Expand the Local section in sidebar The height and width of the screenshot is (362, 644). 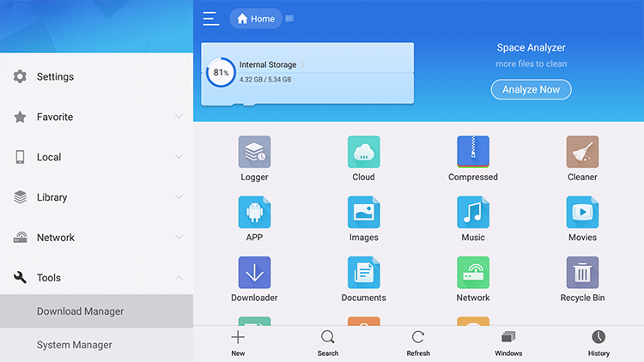[x=179, y=157]
